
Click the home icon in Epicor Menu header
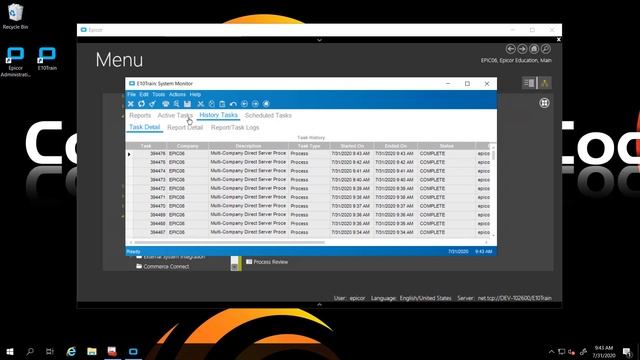click(534, 49)
